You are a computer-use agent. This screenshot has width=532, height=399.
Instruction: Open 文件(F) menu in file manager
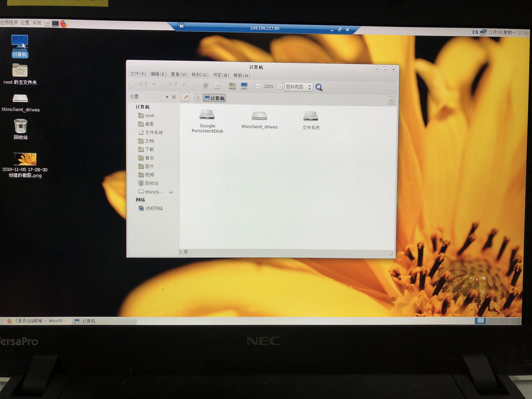pyautogui.click(x=138, y=74)
